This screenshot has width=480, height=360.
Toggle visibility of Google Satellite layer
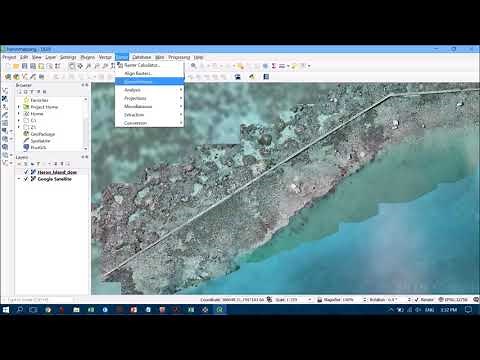[x=26, y=179]
